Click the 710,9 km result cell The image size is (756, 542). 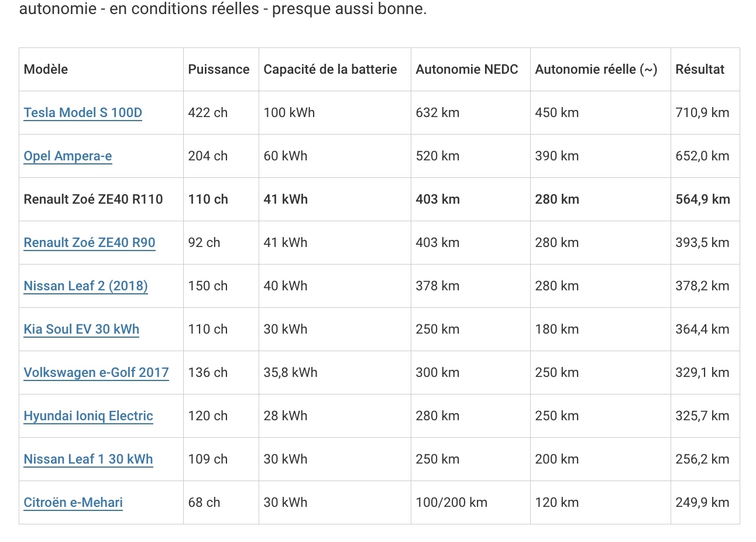(x=702, y=112)
